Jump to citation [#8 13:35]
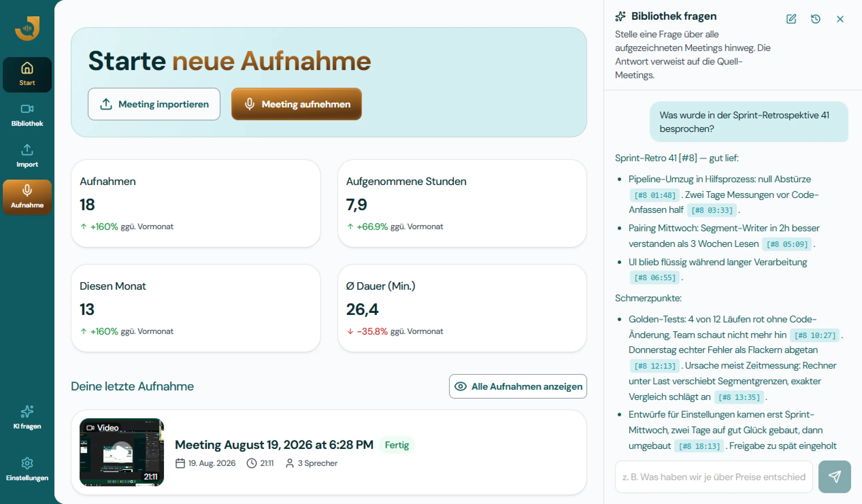This screenshot has height=504, width=862. [x=739, y=397]
